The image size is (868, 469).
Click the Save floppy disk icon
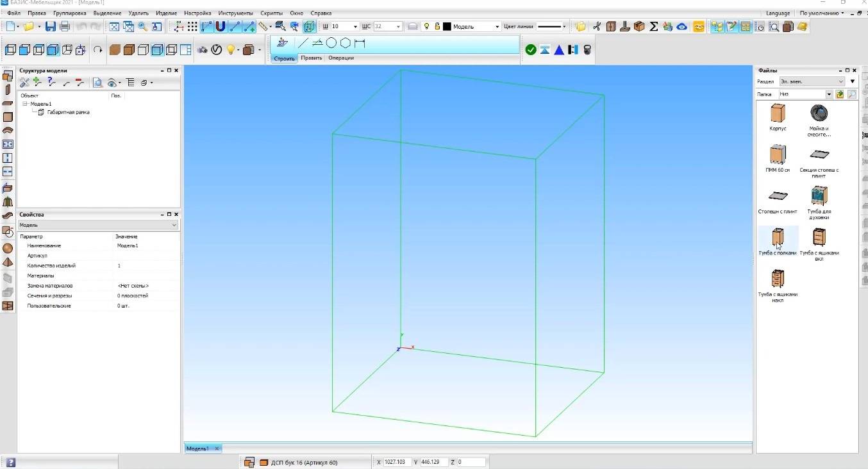50,26
